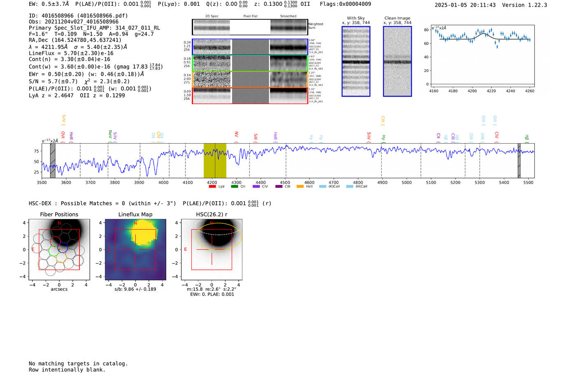Click the green OII legend swatch

pos(235,186)
